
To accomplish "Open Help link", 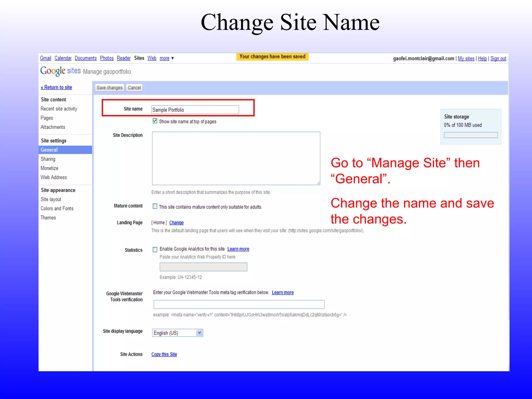I will pos(482,58).
